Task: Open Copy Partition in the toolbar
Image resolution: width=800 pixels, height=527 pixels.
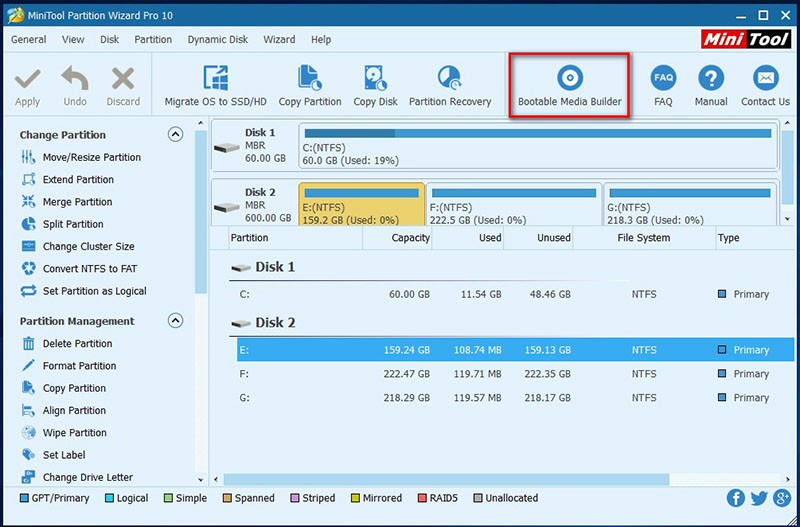Action: point(310,86)
